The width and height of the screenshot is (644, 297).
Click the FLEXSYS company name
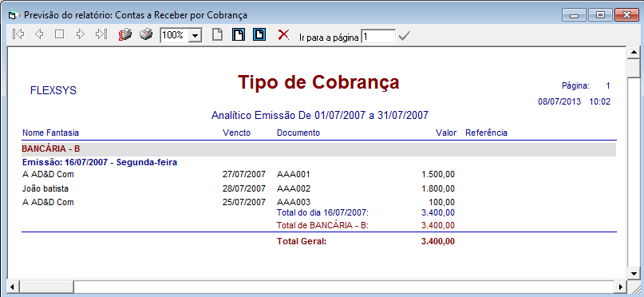(53, 91)
